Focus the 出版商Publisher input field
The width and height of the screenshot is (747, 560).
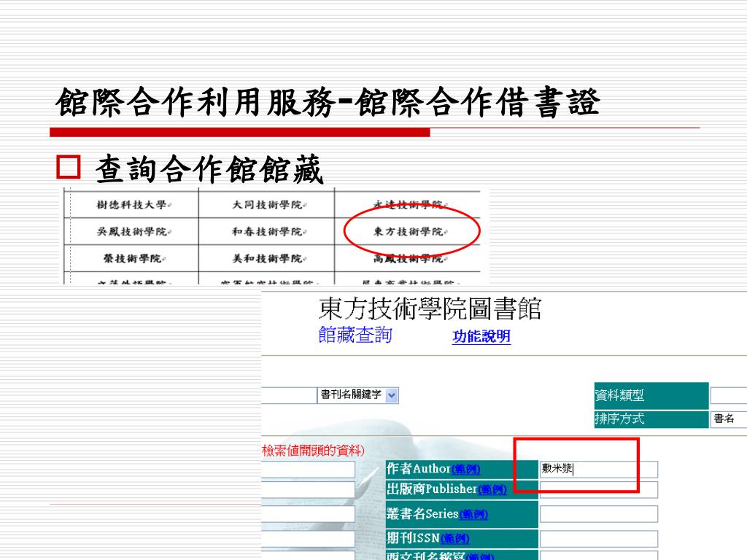coord(598,489)
